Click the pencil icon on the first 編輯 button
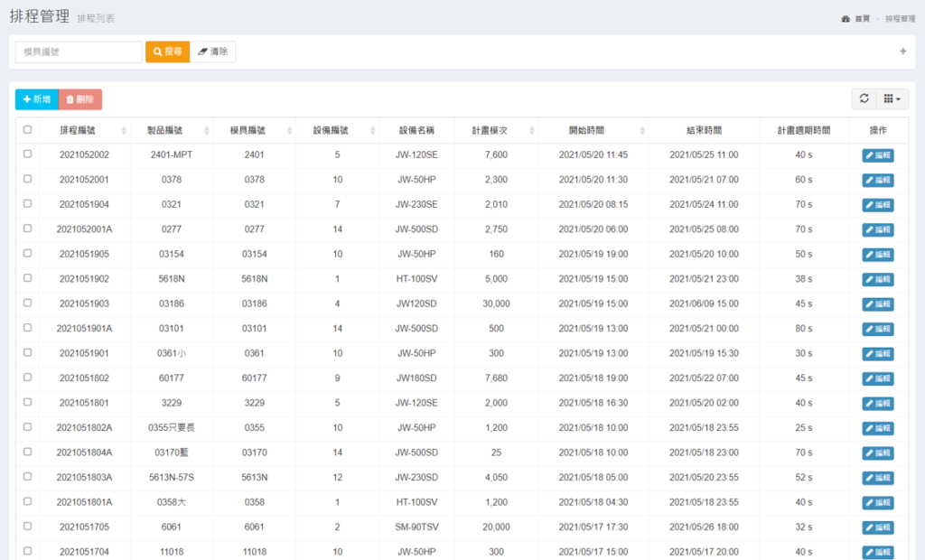Screen dimensions: 925x560 coord(871,154)
